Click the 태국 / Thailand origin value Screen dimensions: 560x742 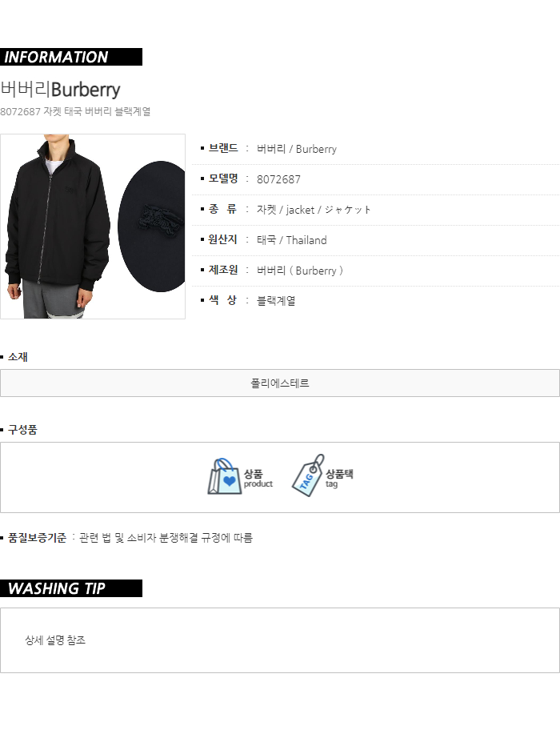tap(291, 240)
